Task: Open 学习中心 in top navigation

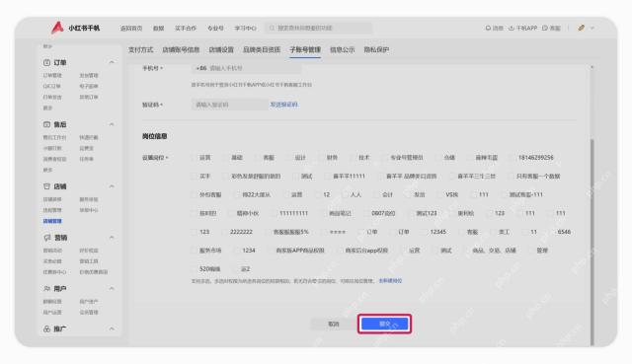Action: 245,28
